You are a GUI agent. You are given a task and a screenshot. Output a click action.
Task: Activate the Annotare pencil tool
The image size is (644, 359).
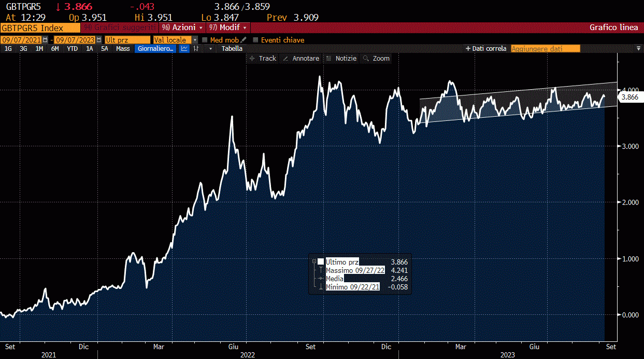301,59
